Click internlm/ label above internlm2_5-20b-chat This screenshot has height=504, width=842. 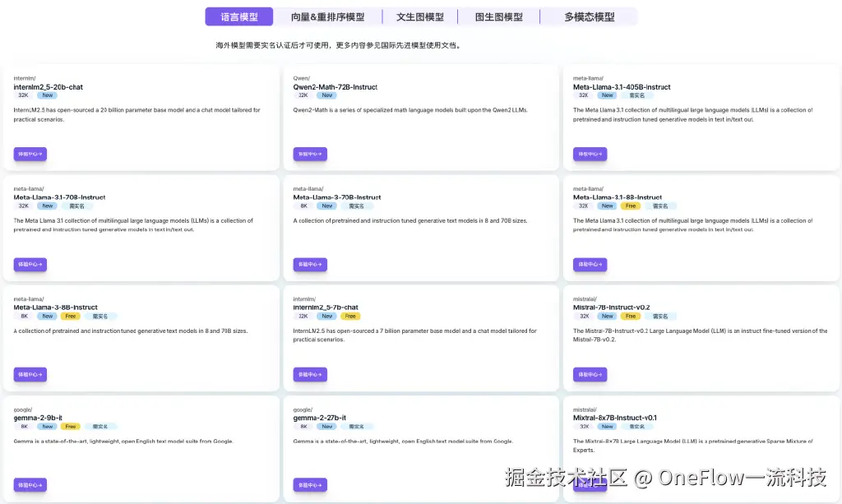pos(24,78)
